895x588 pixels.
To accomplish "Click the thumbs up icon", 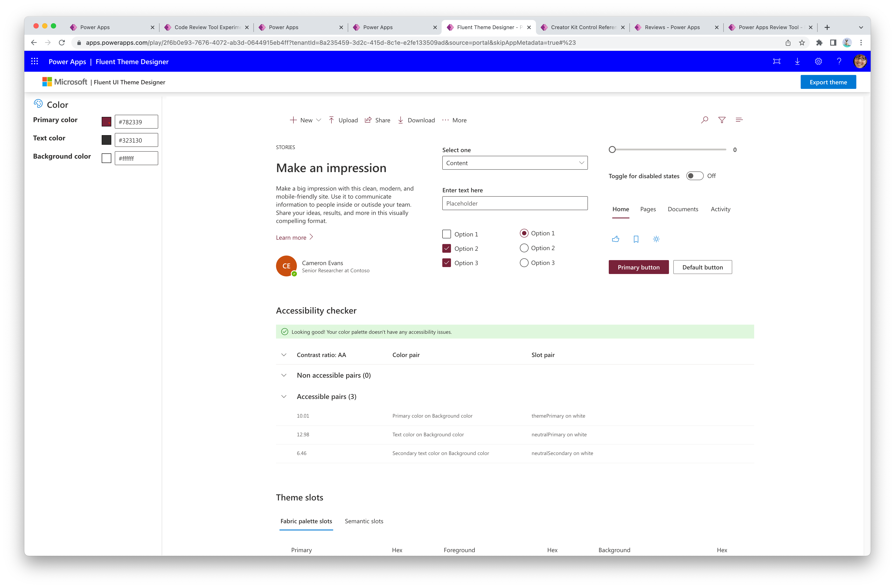I will [616, 238].
